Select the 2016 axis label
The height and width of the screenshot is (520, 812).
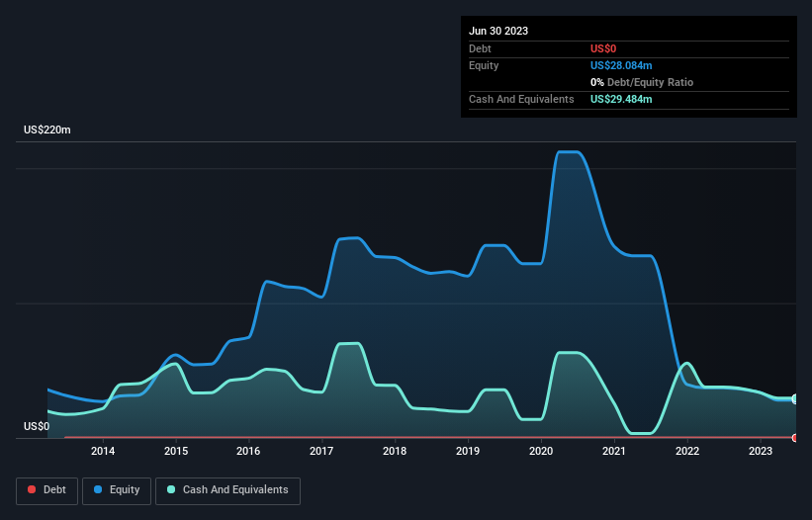[248, 451]
